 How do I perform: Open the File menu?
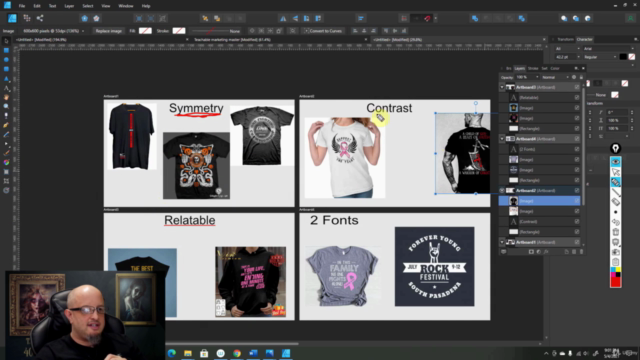22,6
